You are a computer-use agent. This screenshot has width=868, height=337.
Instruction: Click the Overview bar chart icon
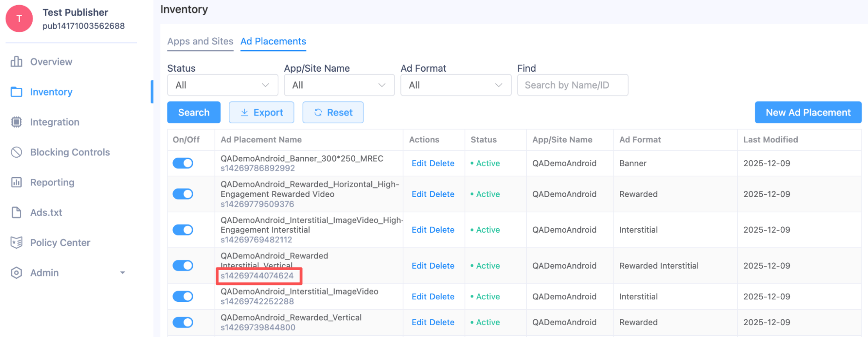click(x=17, y=62)
